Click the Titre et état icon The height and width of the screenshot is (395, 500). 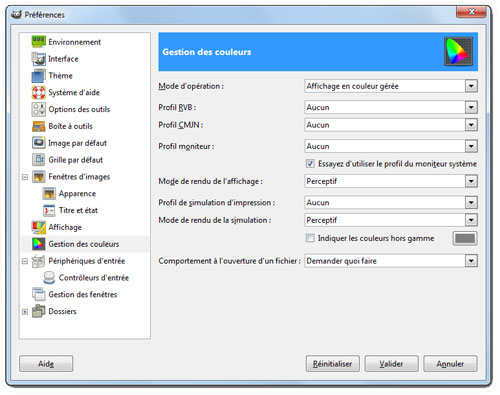(49, 210)
